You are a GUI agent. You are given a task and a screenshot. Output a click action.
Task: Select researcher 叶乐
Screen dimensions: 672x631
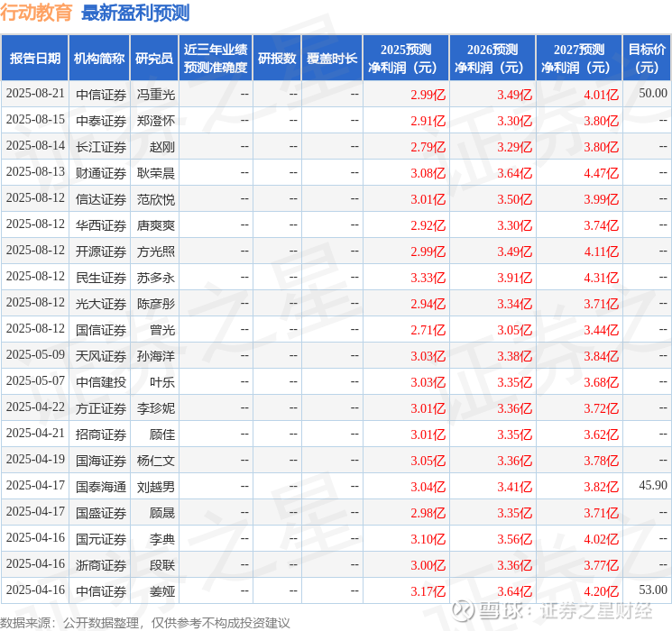pyautogui.click(x=162, y=382)
